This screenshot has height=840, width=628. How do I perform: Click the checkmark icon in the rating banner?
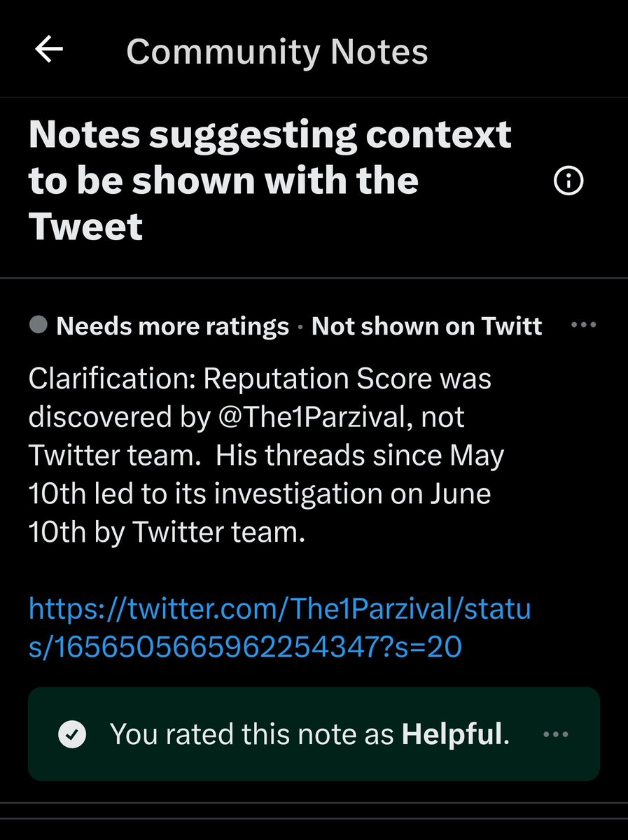click(x=71, y=734)
